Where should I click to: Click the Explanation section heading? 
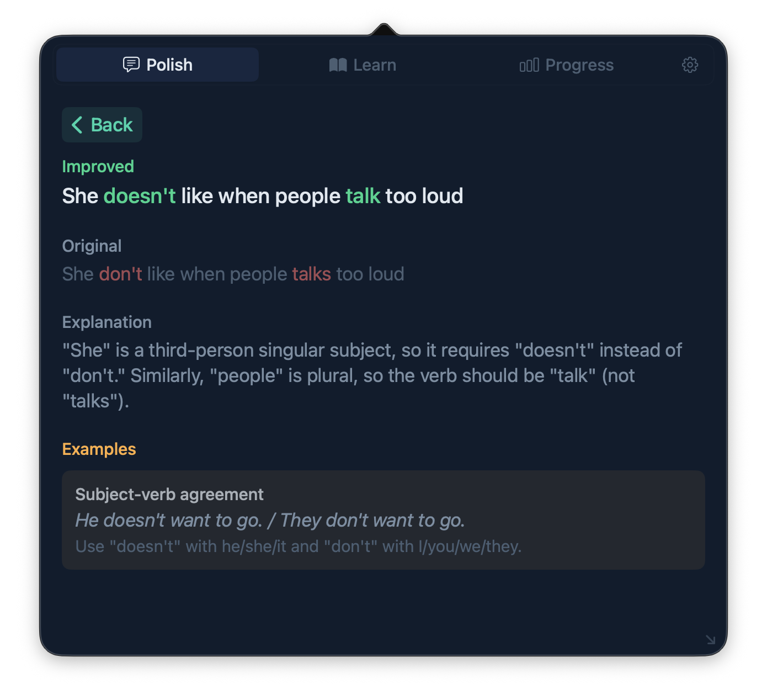pos(107,322)
